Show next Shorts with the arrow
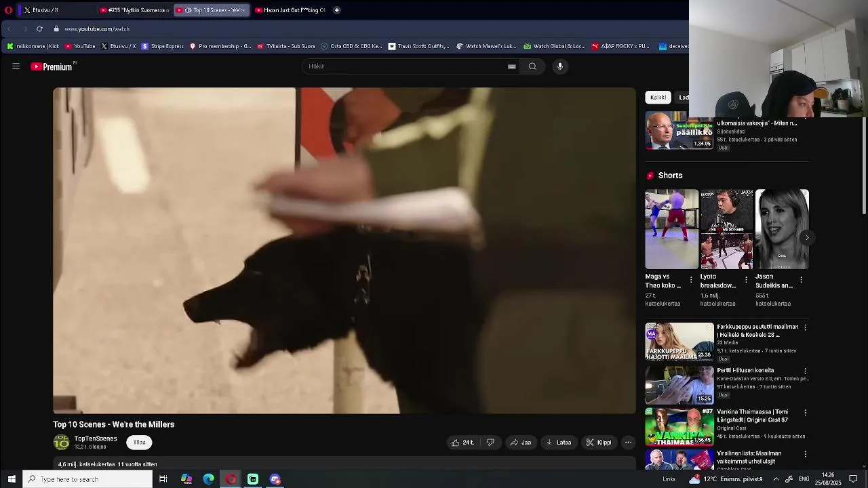This screenshot has height=488, width=868. [x=806, y=237]
